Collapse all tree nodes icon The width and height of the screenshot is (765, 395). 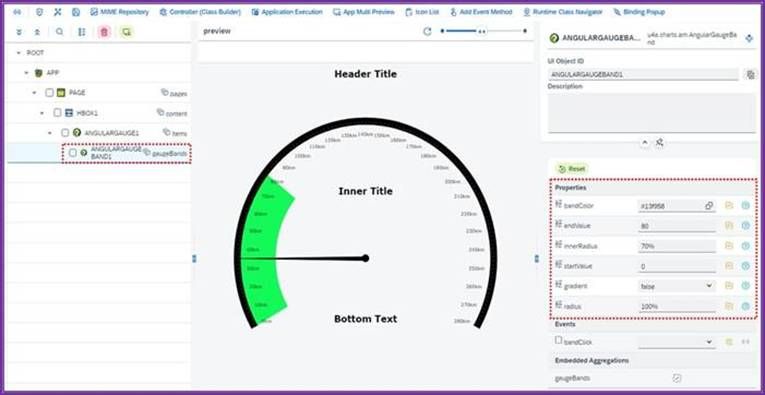[x=37, y=32]
